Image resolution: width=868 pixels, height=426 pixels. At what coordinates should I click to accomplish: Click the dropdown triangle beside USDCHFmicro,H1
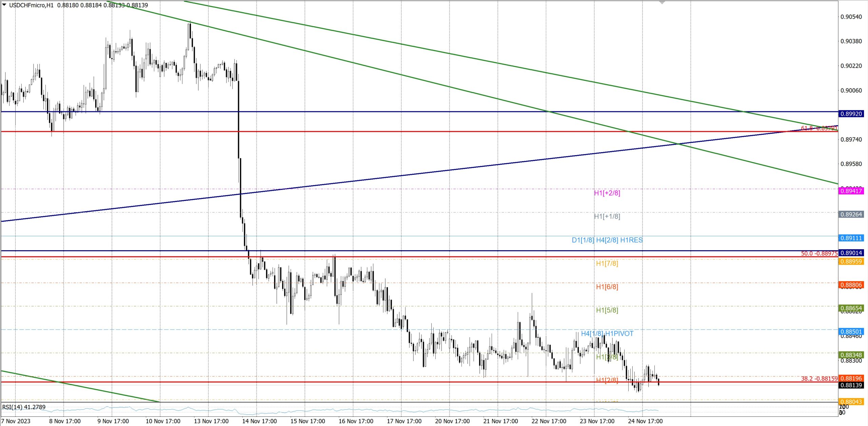point(4,5)
